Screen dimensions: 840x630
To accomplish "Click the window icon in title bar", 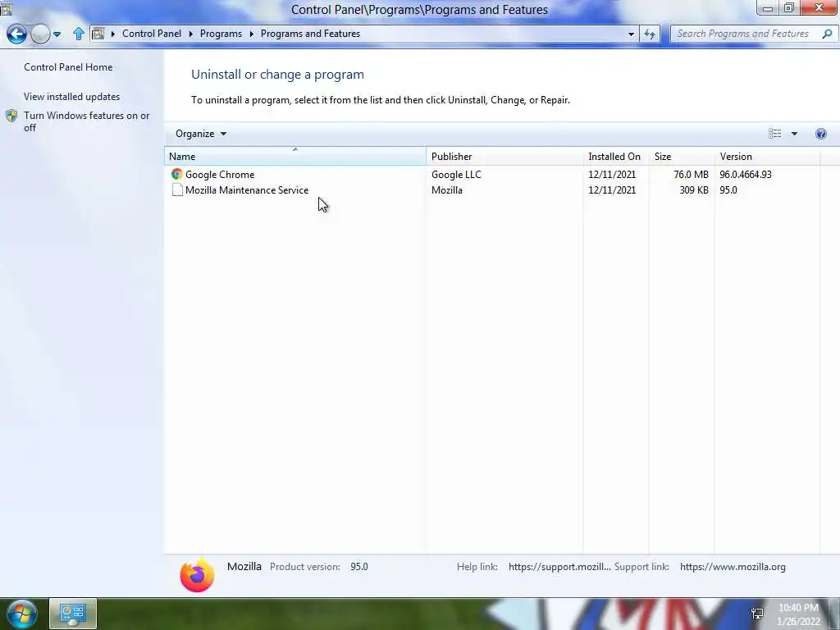I will (x=6, y=8).
